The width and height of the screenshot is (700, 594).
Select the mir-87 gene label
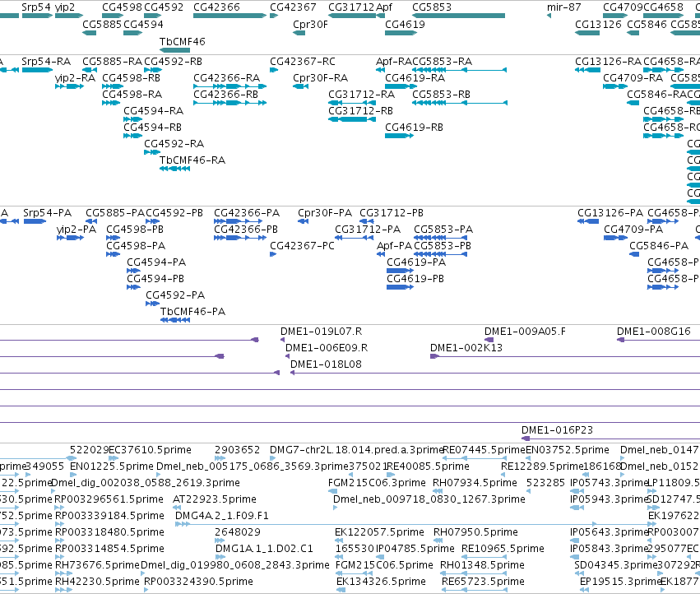[x=563, y=7]
